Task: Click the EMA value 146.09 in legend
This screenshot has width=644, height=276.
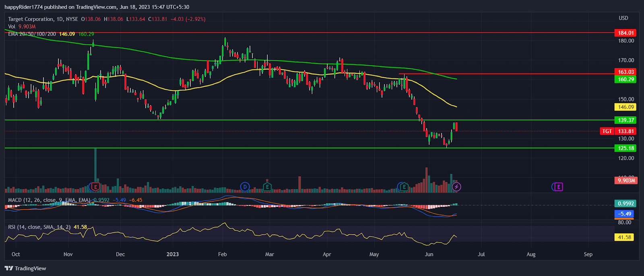Action: click(67, 34)
